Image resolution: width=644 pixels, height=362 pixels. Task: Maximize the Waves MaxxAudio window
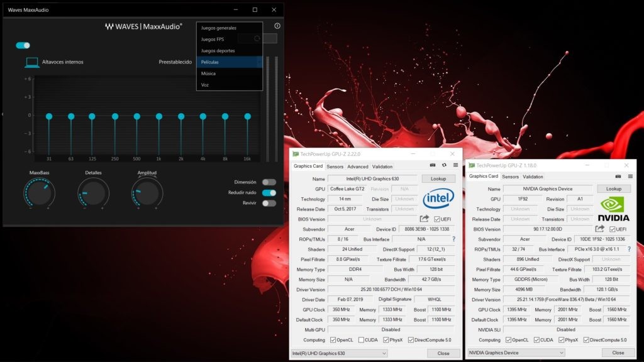coord(255,10)
